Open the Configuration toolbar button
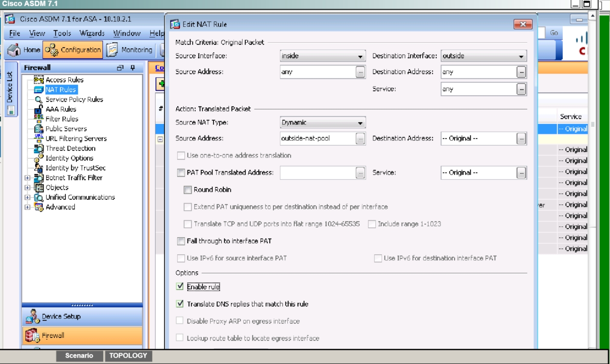The height and width of the screenshot is (364, 610). click(73, 50)
